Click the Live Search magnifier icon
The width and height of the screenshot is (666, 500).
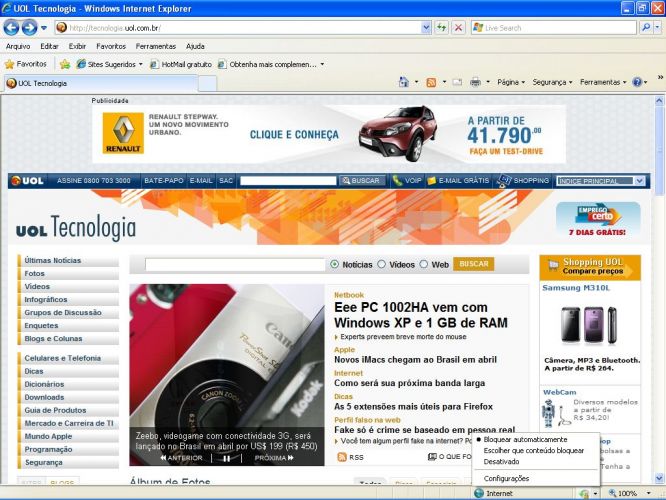point(646,28)
